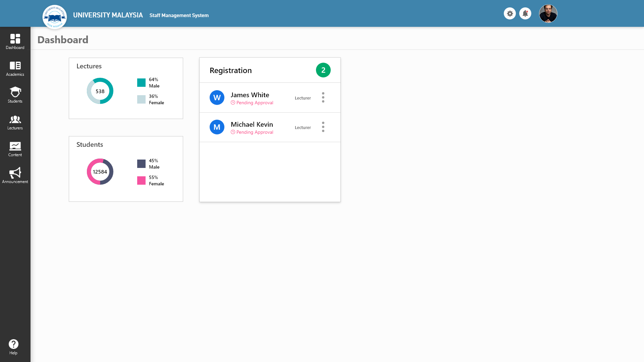Click the Students card title

(90, 144)
